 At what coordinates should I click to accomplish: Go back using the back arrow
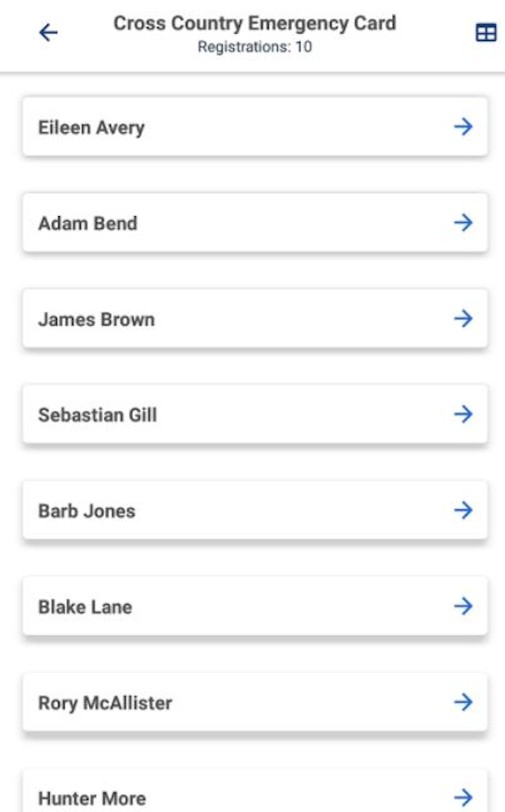pos(49,33)
